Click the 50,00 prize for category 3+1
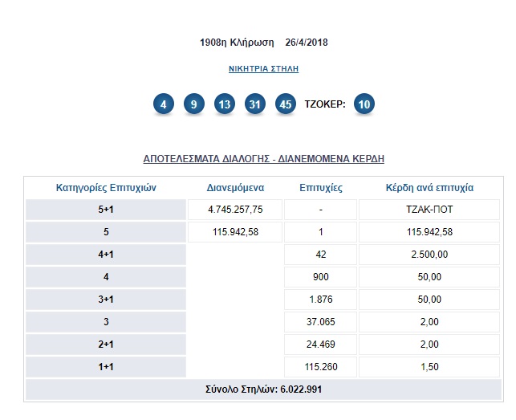This screenshot has width=516, height=420. point(429,299)
